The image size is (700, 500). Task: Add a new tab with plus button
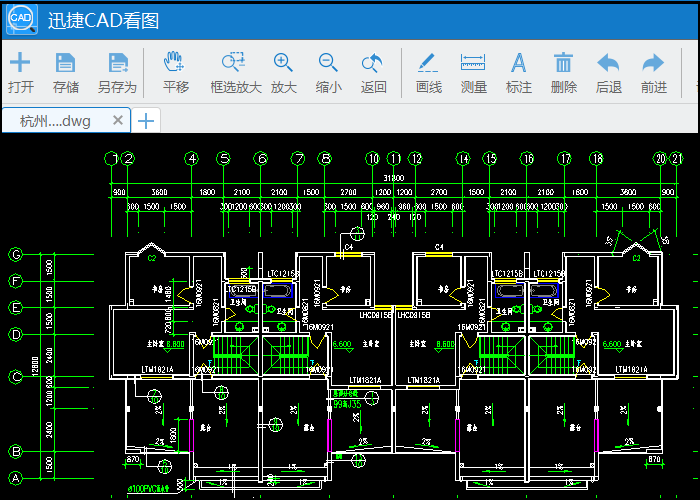[146, 121]
